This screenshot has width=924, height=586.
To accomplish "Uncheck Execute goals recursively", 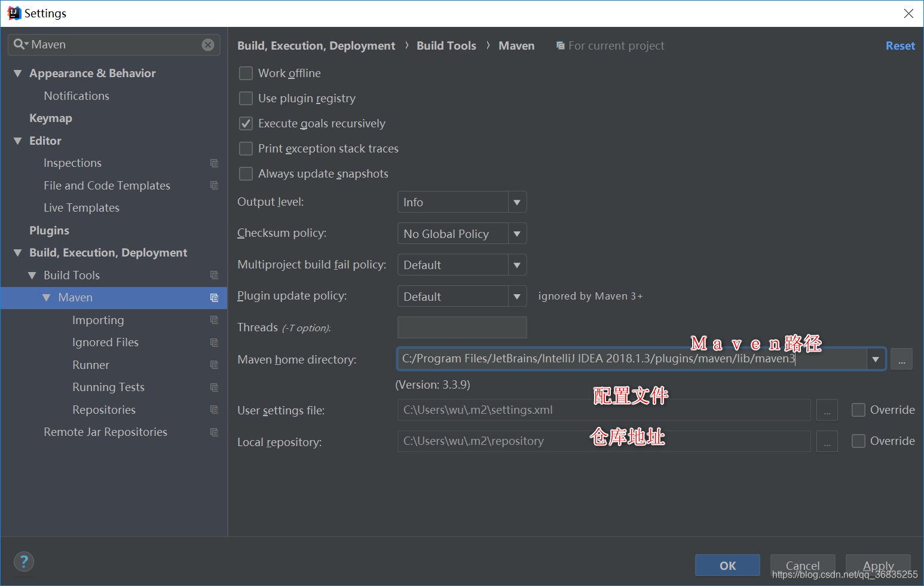I will 246,123.
